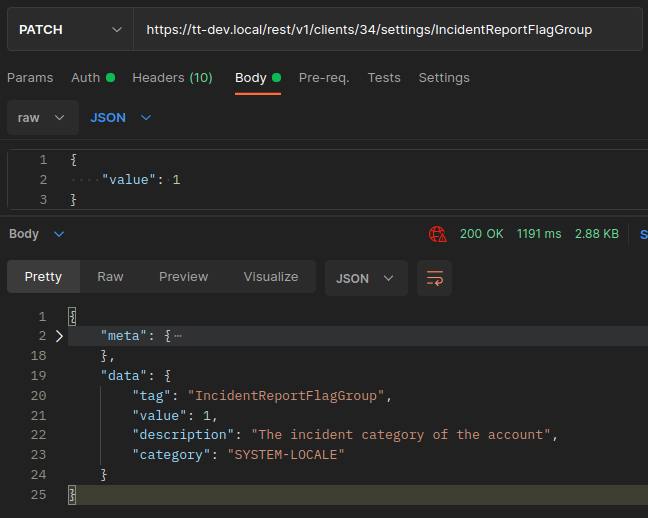Open the Headers (10) tab
The width and height of the screenshot is (648, 518).
[172, 78]
